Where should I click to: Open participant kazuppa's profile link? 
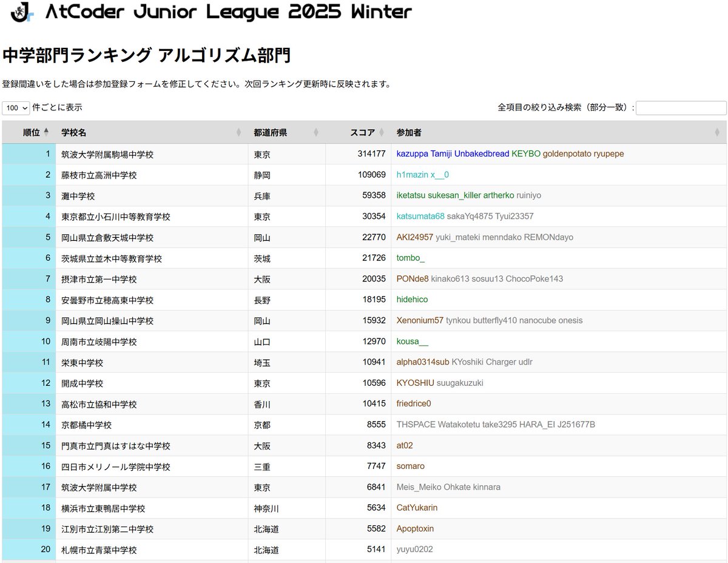413,154
